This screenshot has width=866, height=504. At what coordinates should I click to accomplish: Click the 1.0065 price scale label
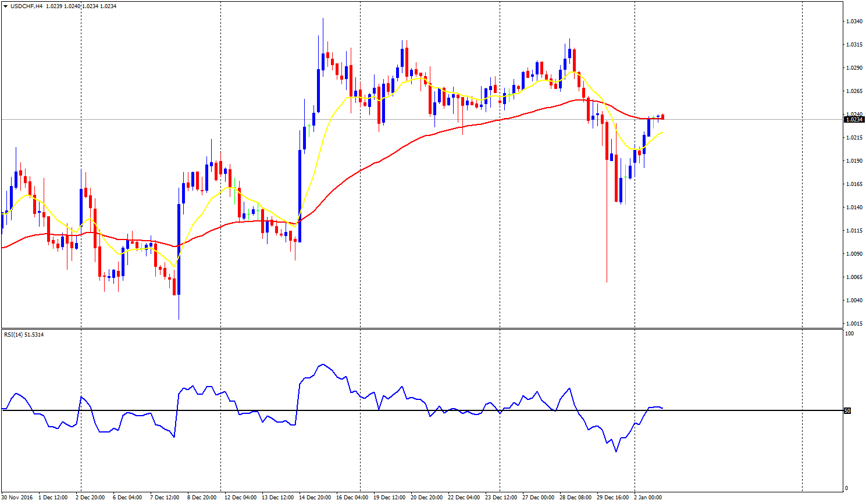[x=854, y=277]
